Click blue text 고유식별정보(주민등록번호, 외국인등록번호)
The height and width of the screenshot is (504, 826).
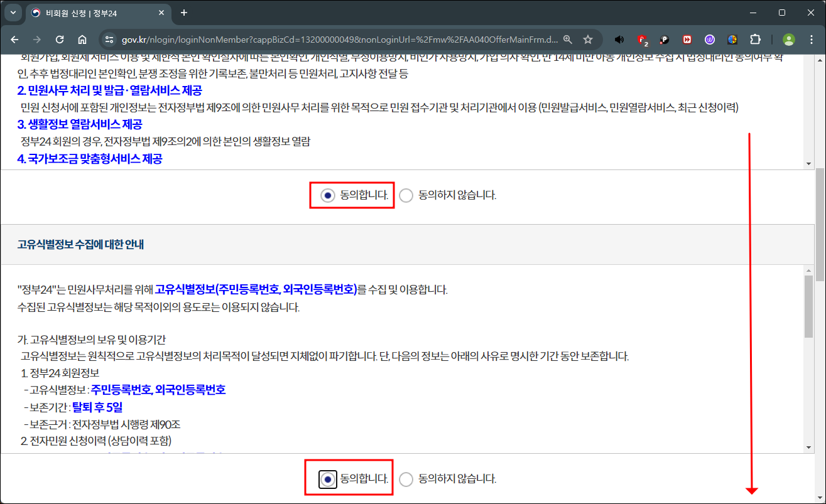[256, 289]
